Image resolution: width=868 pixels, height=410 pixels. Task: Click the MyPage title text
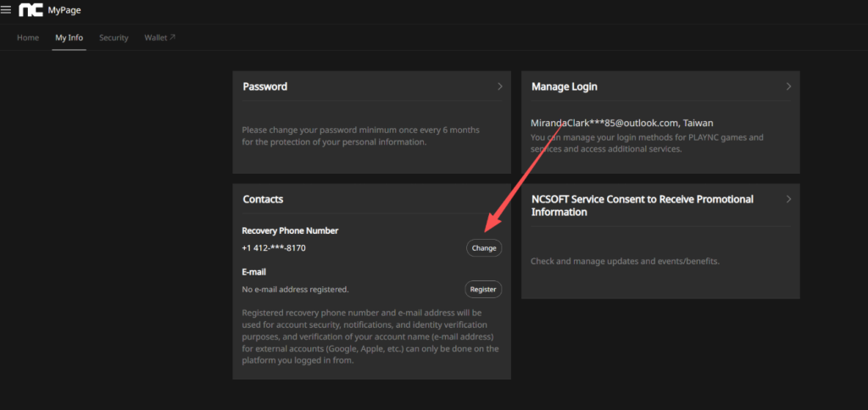[x=64, y=11]
